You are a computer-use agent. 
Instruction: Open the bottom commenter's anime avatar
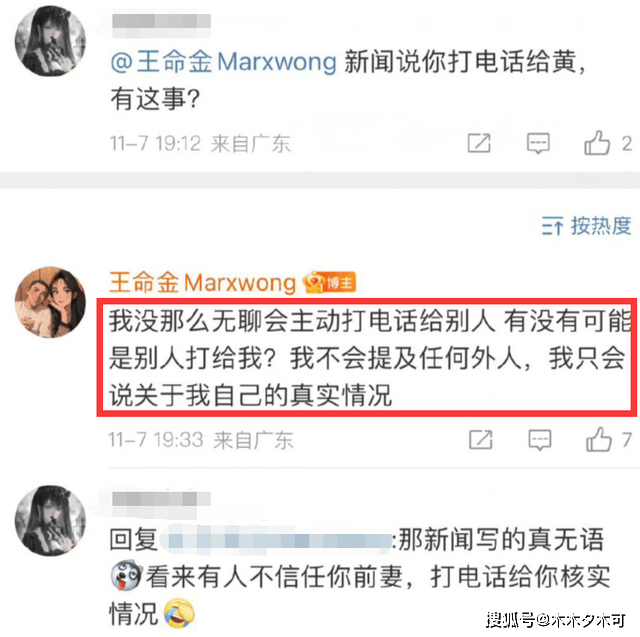point(50,521)
